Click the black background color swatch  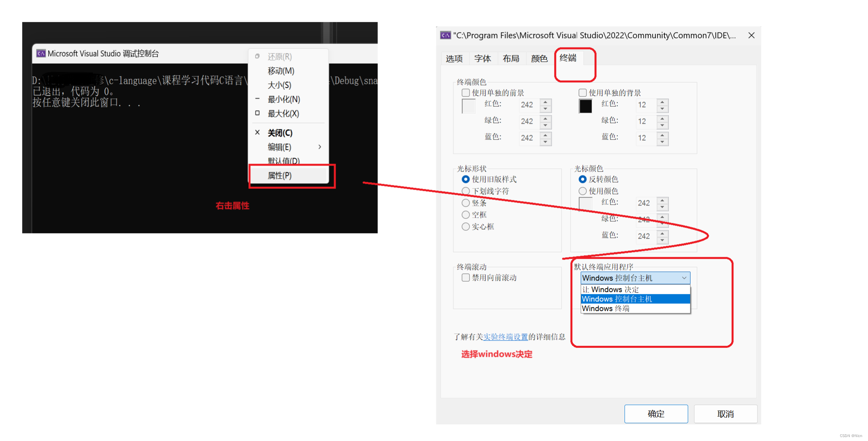coord(585,106)
